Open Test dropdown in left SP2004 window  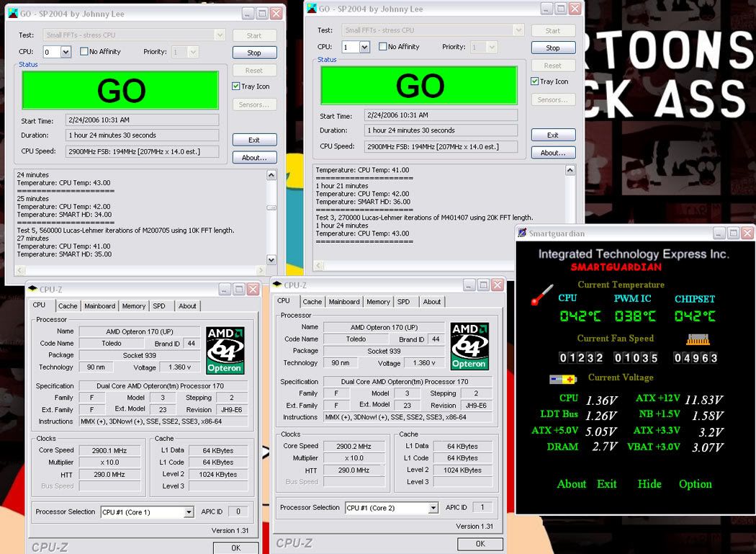pyautogui.click(x=220, y=35)
